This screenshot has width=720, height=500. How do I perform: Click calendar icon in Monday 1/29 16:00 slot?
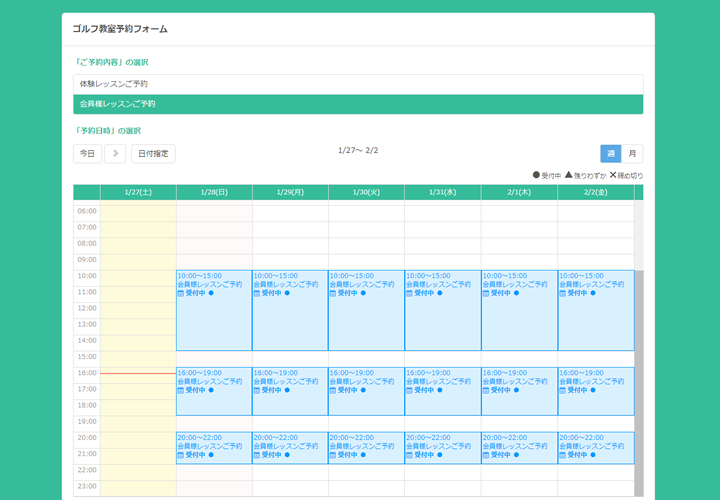click(x=257, y=391)
